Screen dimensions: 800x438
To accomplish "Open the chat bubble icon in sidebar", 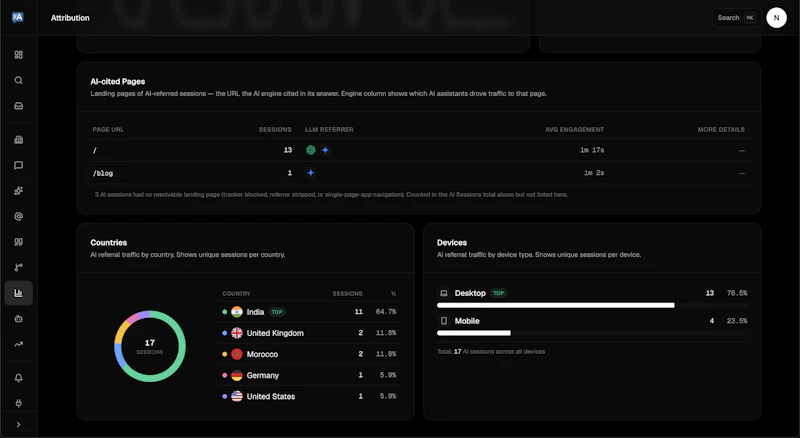I will point(18,165).
